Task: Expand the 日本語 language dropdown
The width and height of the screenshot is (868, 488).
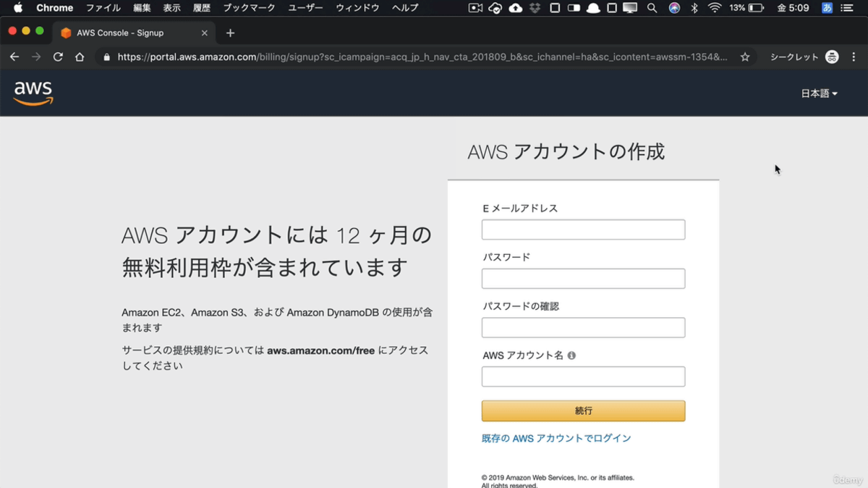Action: tap(819, 93)
